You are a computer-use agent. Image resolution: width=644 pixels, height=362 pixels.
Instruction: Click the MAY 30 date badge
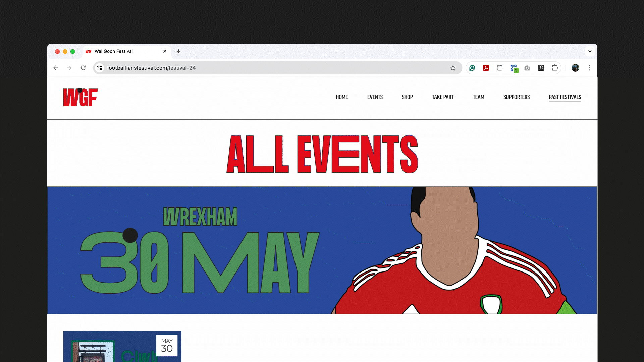tap(167, 346)
